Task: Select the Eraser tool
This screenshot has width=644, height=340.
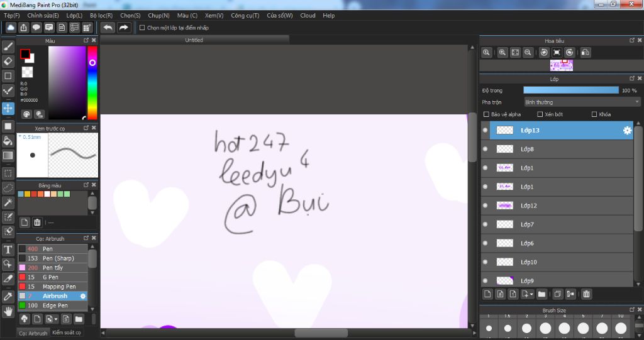Action: (8, 61)
